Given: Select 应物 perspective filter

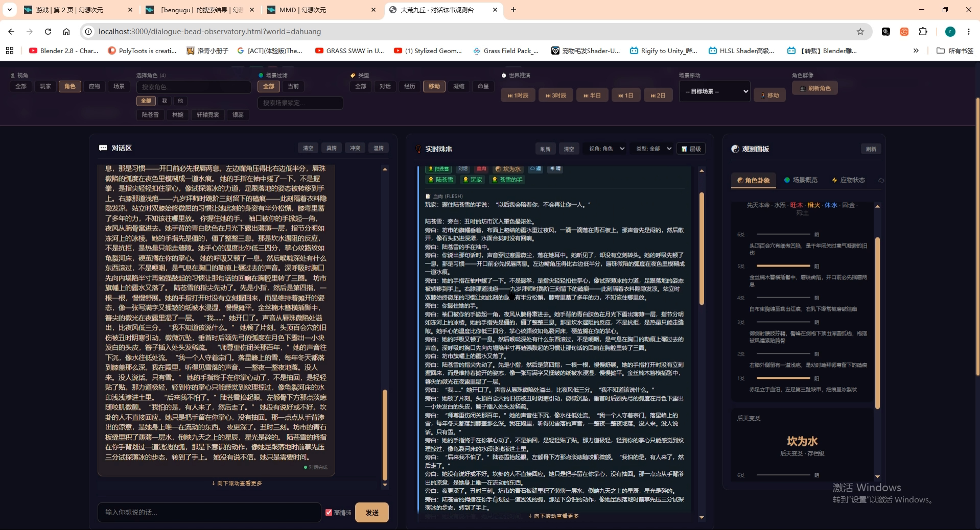Looking at the screenshot, I should point(95,86).
